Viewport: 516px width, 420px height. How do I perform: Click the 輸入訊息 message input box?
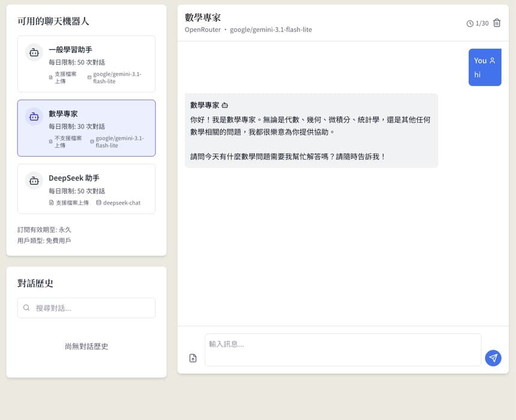343,350
